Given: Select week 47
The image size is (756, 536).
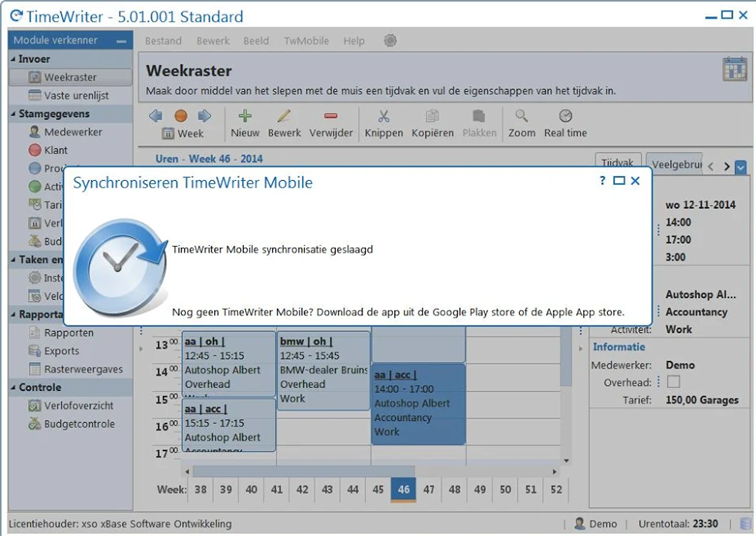Looking at the screenshot, I should coord(429,490).
